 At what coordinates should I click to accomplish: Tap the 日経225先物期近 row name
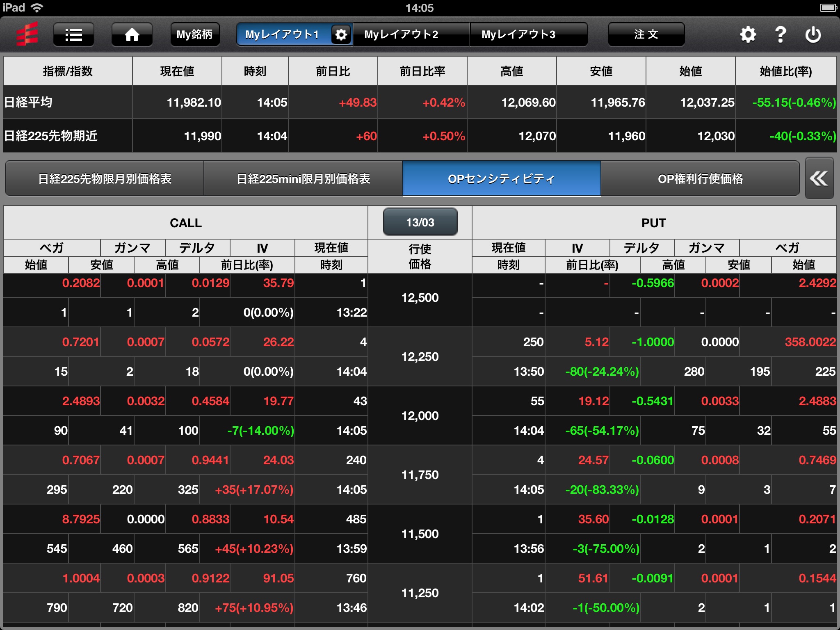(x=51, y=136)
